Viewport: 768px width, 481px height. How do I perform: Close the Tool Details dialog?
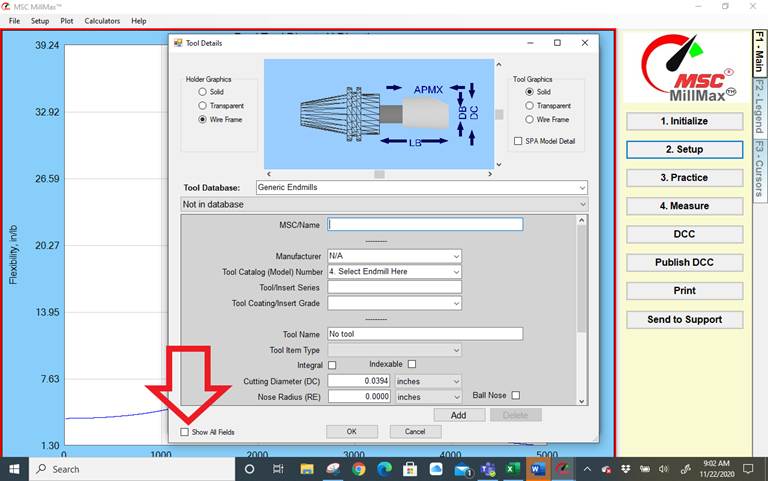click(585, 43)
